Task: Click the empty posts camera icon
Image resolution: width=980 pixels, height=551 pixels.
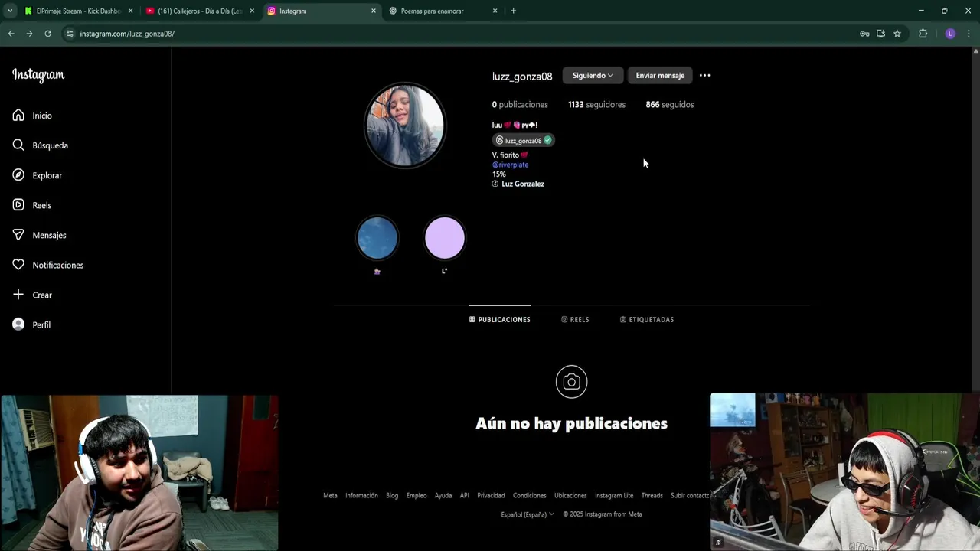Action: point(572,382)
